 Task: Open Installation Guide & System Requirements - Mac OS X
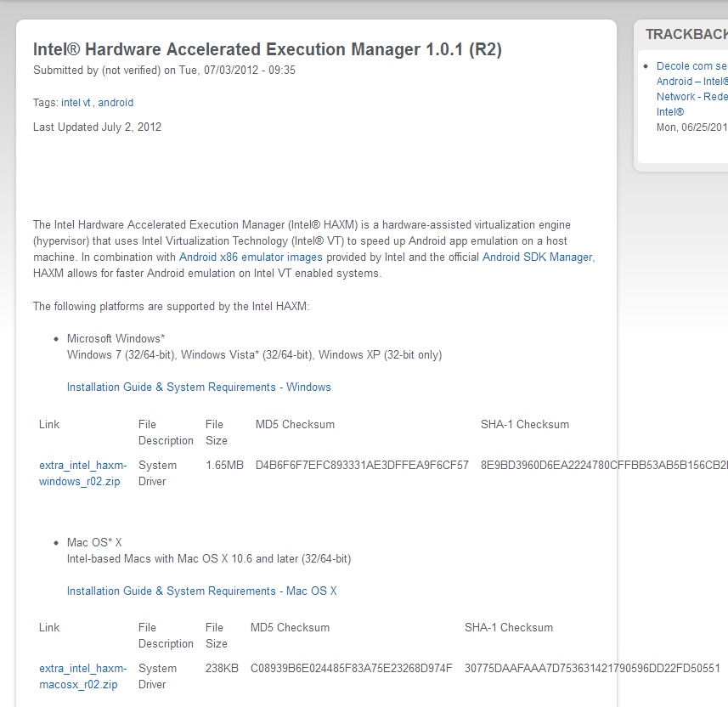[x=201, y=591]
